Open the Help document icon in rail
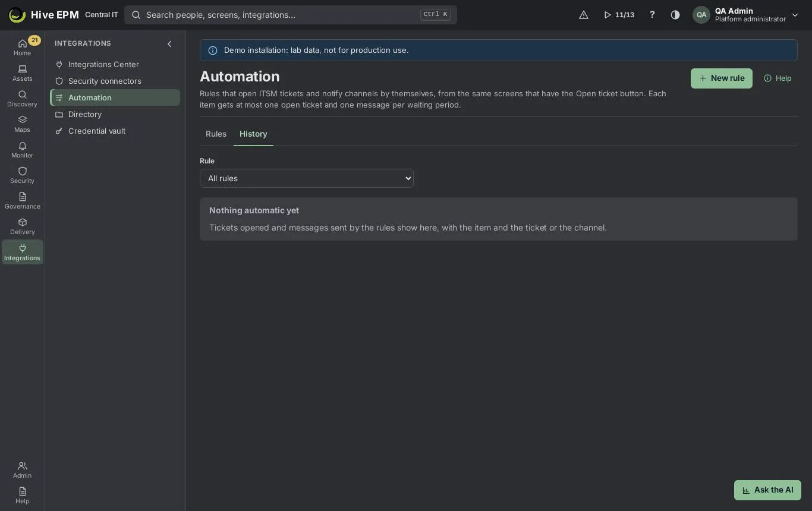 pos(22,496)
